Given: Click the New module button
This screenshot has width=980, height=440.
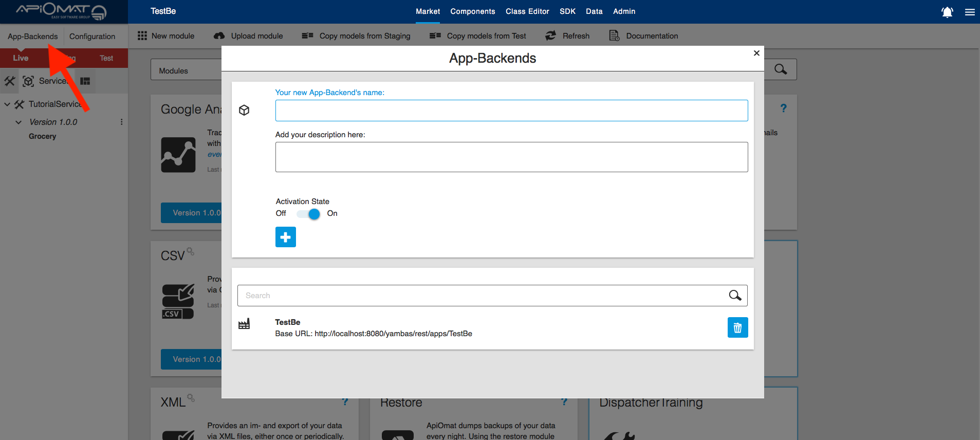Looking at the screenshot, I should click(166, 35).
